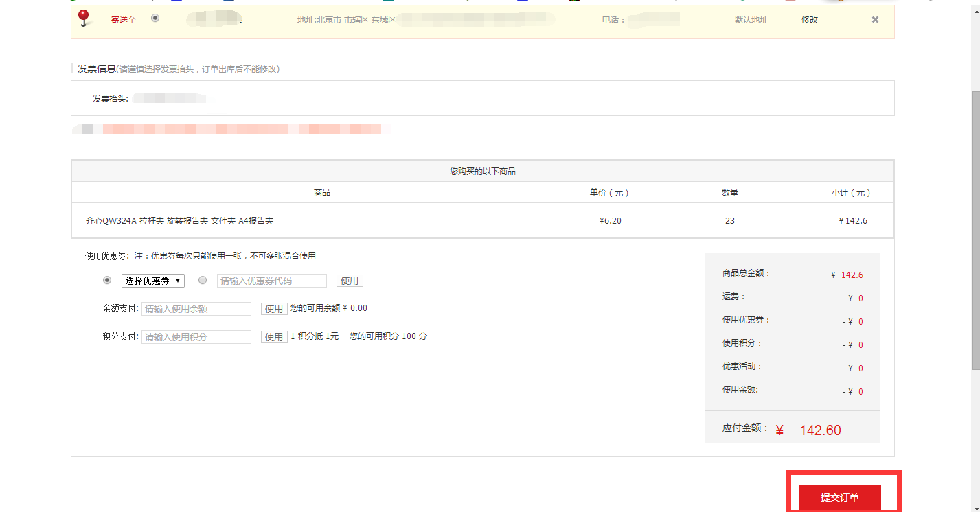Screen dimensions: 980x512
Task: Focus the 请输入使用余额 input field
Action: click(x=196, y=309)
